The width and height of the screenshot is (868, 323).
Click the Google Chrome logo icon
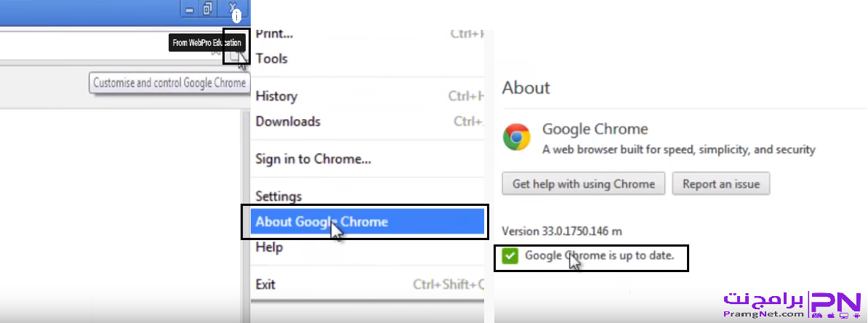(516, 137)
